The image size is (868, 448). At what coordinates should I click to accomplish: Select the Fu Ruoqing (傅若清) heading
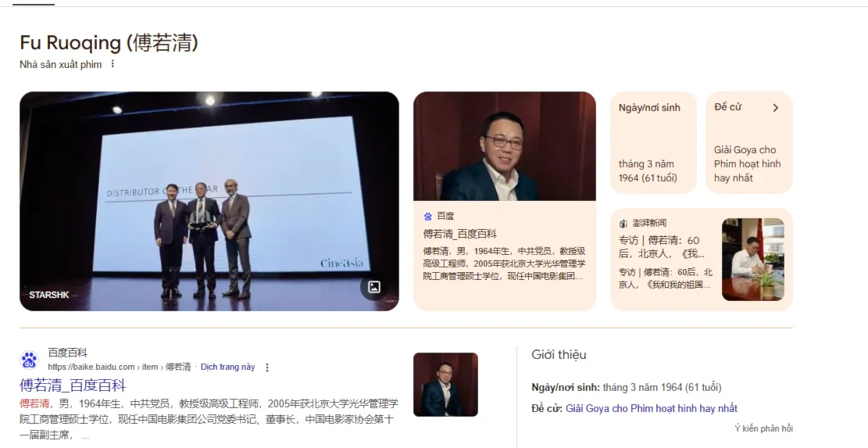pyautogui.click(x=109, y=43)
